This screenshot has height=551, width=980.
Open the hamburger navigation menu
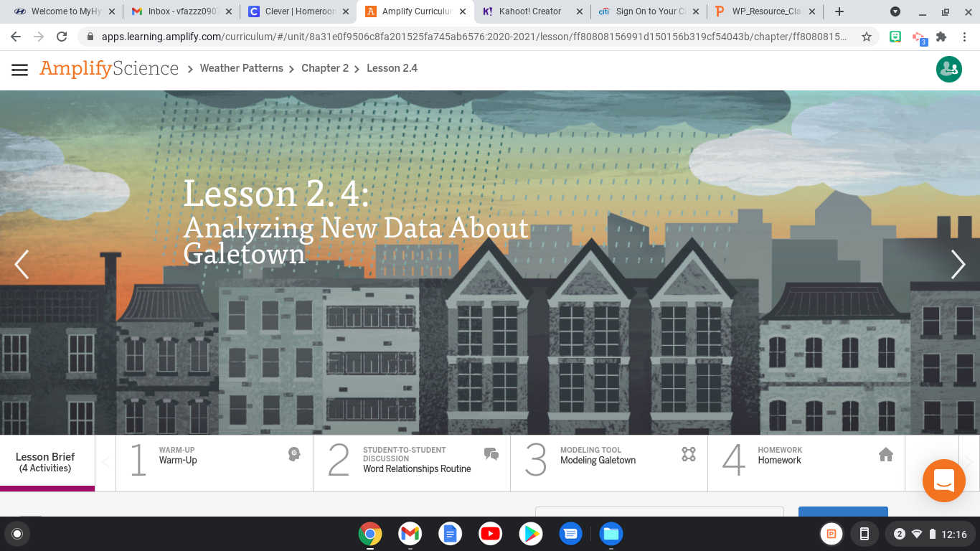19,69
